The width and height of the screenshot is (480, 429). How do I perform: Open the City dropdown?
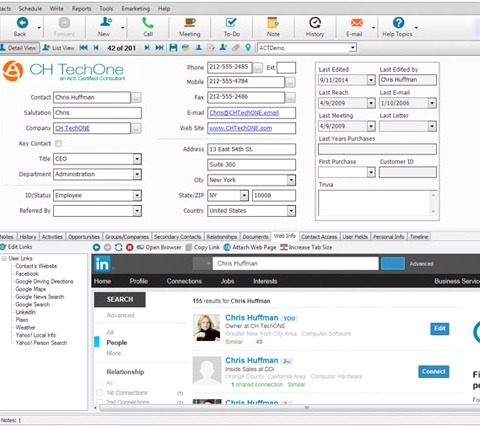pos(291,180)
